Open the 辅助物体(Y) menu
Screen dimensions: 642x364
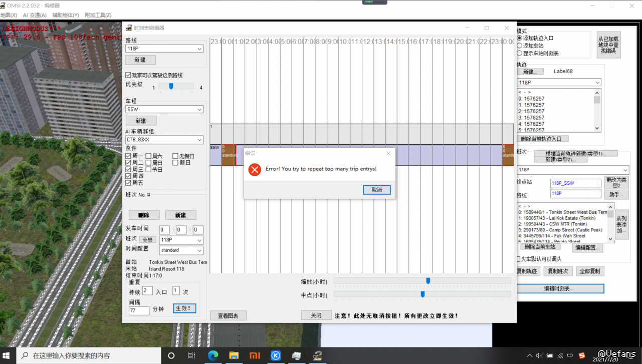pos(66,16)
